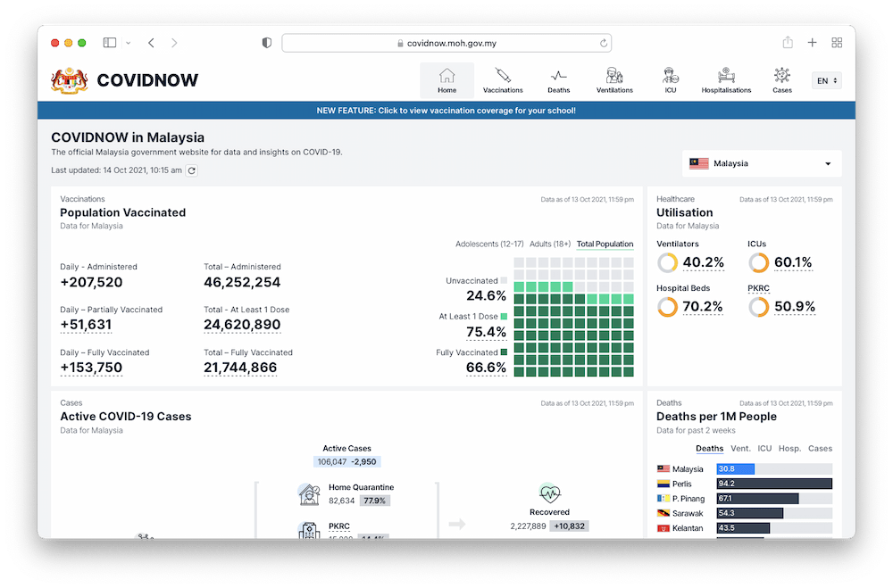Click the vaccination waffle chart grid

pos(573,317)
